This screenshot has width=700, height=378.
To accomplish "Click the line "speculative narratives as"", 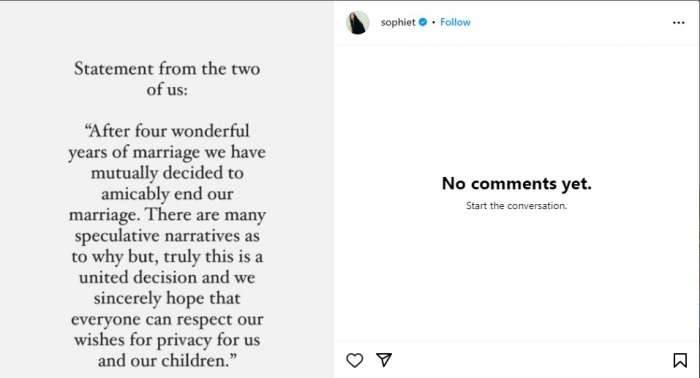I will tap(167, 236).
